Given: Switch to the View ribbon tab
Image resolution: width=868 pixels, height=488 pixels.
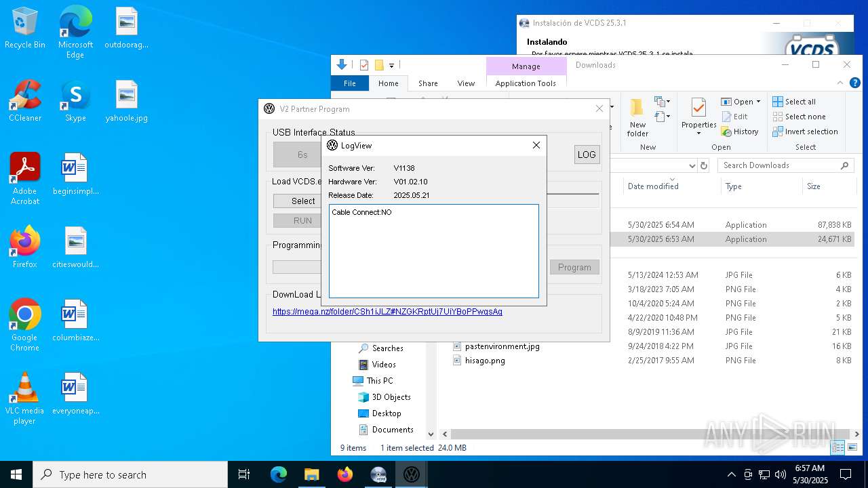Looking at the screenshot, I should [466, 83].
